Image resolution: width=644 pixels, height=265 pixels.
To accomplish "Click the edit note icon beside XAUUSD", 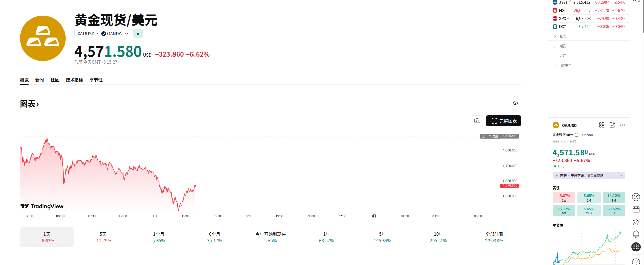I will pos(612,125).
